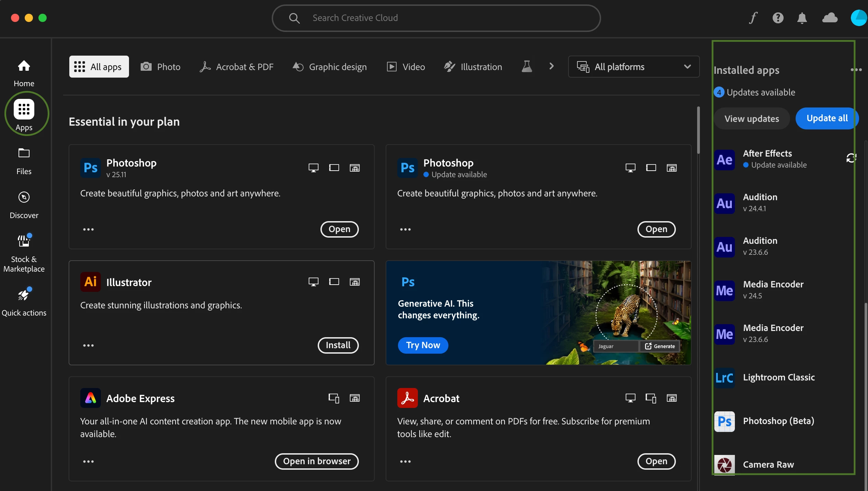
Task: Click After Effects update refresh icon
Action: pos(851,158)
